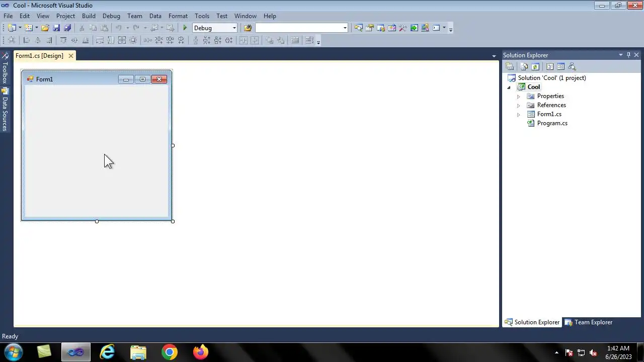Collapse the Cool project node
The width and height of the screenshot is (644, 362).
(x=509, y=87)
